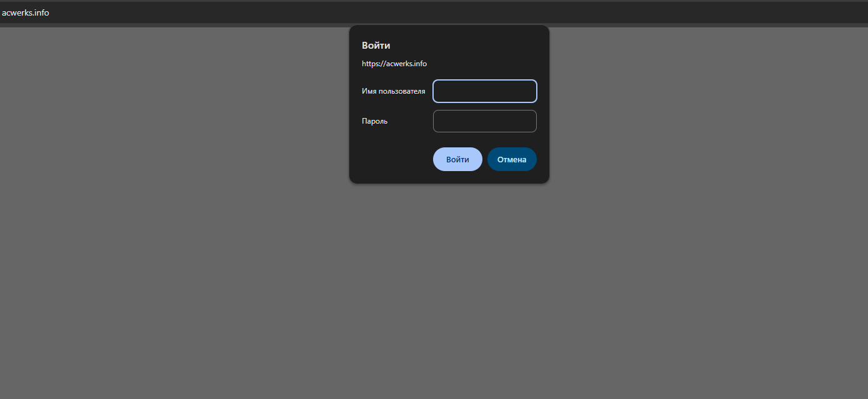
Task: Click the gray page area below the dialog
Action: point(449,281)
